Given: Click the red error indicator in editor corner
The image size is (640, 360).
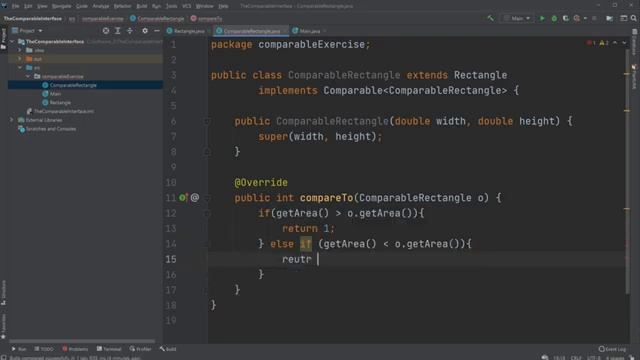Looking at the screenshot, I should (x=591, y=43).
